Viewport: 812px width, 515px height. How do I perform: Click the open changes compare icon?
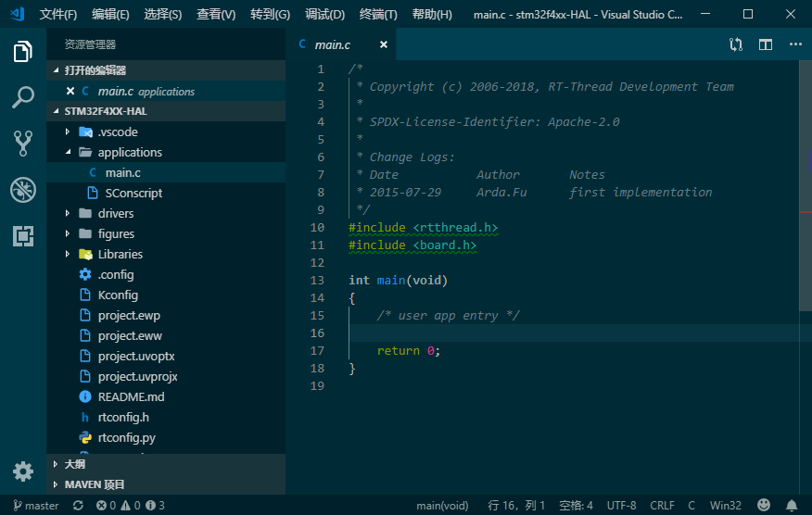click(x=736, y=44)
